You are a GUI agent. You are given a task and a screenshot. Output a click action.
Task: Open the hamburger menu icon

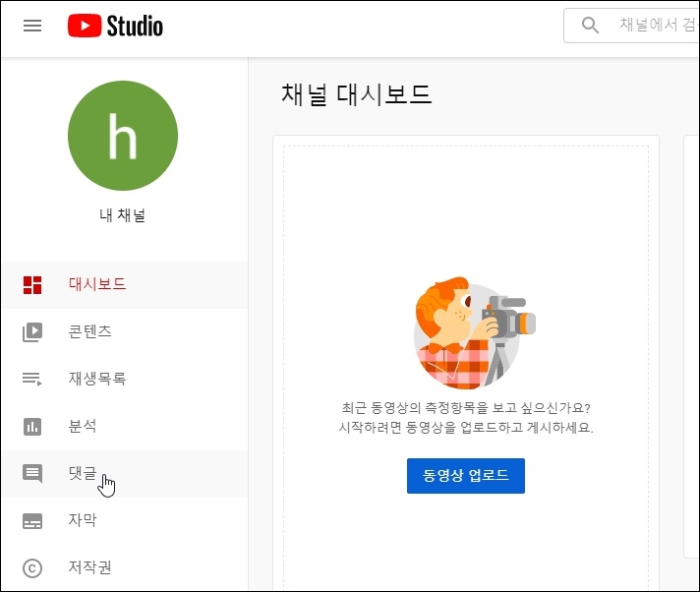(x=32, y=26)
